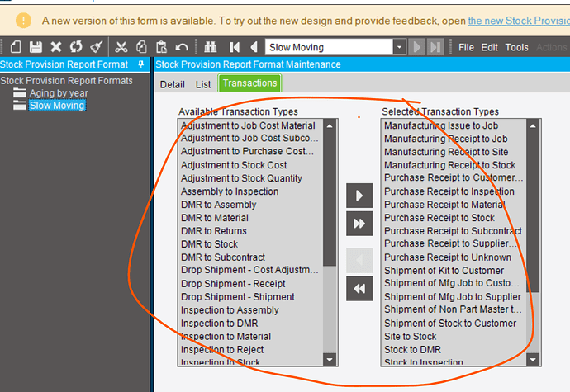
Task: Remove all selected types with double left arrows
Action: (359, 289)
